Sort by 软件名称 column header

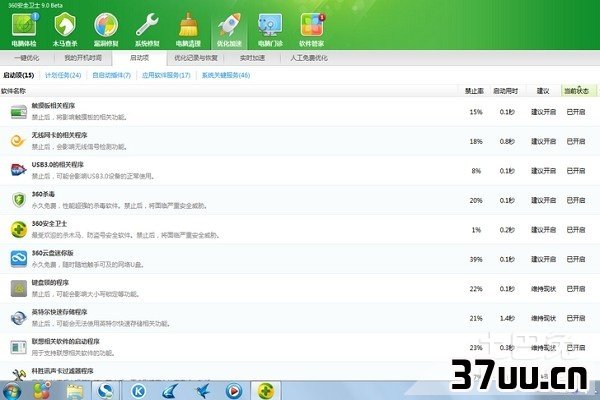(x=13, y=91)
